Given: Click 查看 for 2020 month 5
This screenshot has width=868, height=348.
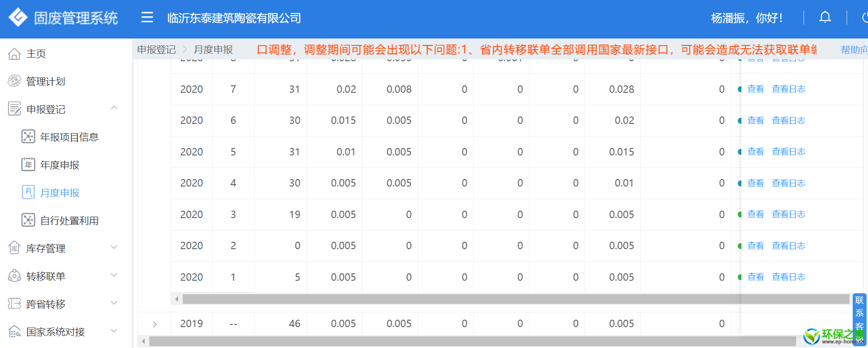Looking at the screenshot, I should click(x=755, y=152).
